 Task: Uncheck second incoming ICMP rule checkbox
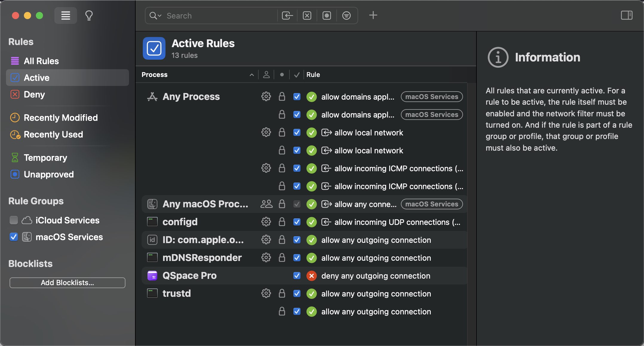coord(297,186)
